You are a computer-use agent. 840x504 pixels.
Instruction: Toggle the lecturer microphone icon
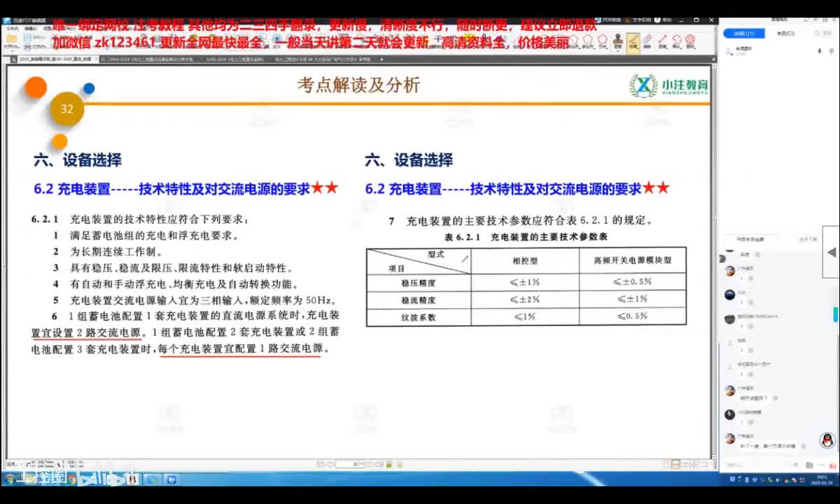point(820,50)
